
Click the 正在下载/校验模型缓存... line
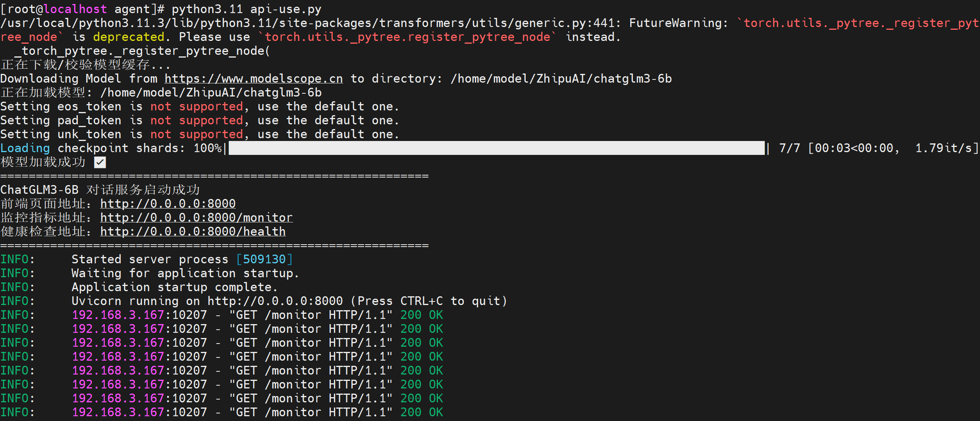point(86,65)
